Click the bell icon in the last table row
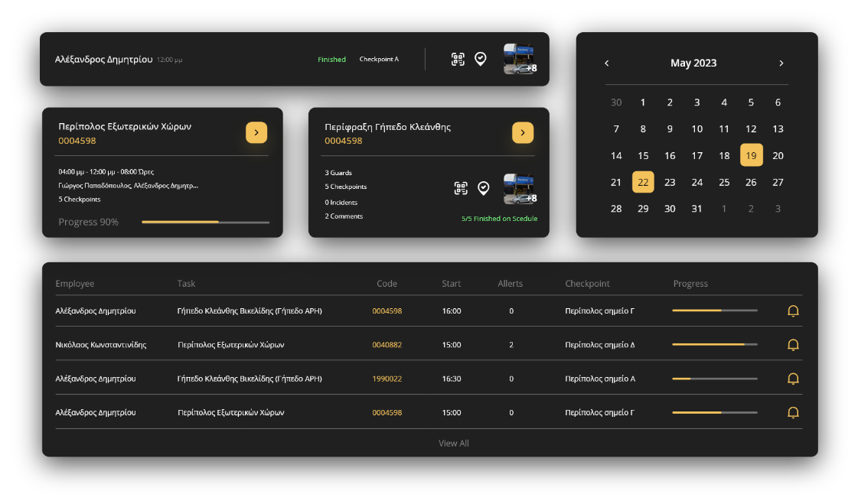858x504 pixels. tap(793, 413)
